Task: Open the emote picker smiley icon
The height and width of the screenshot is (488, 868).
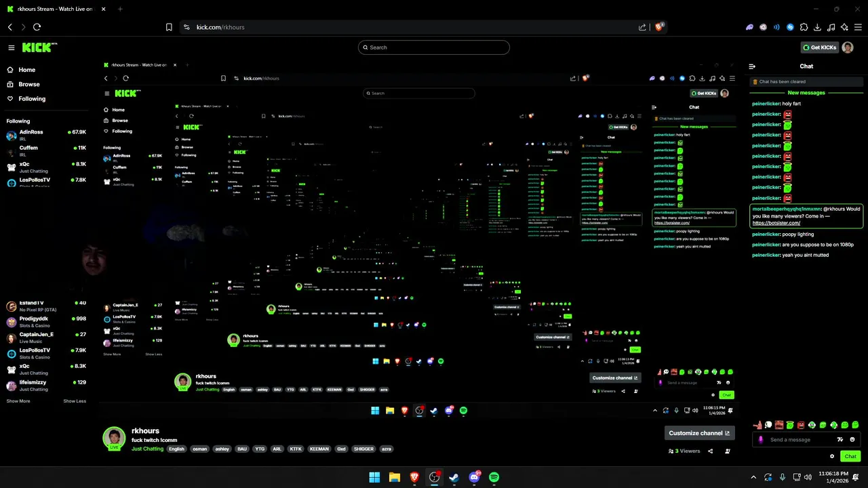Action: [852, 439]
